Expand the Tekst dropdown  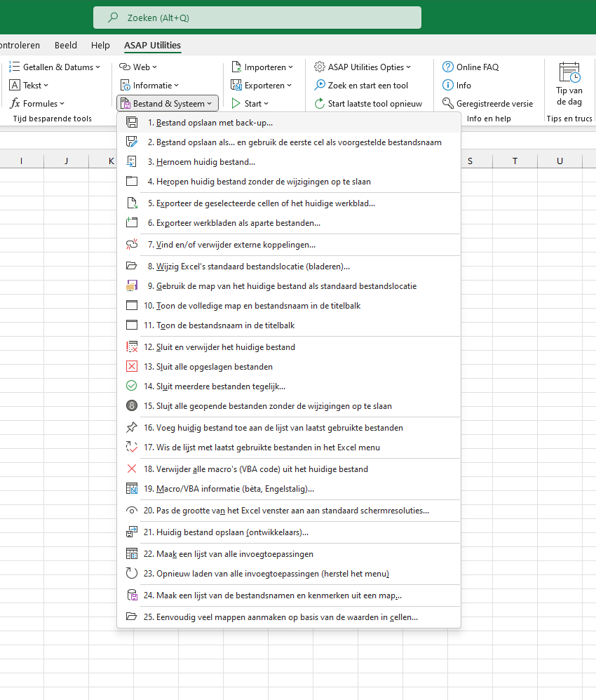click(29, 86)
